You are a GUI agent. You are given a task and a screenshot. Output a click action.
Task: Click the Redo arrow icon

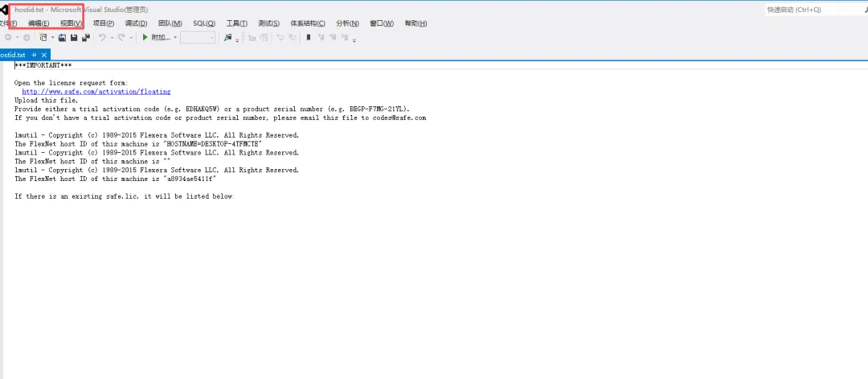pos(121,38)
